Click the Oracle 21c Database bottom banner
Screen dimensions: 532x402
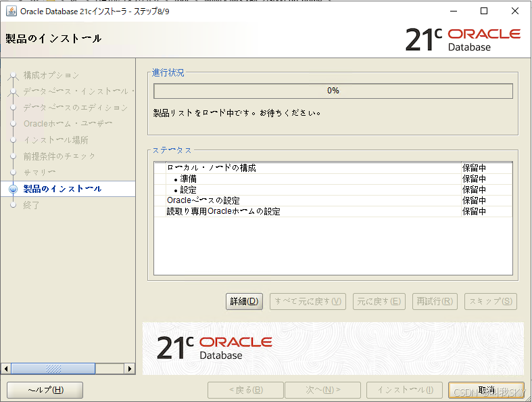tap(333, 349)
